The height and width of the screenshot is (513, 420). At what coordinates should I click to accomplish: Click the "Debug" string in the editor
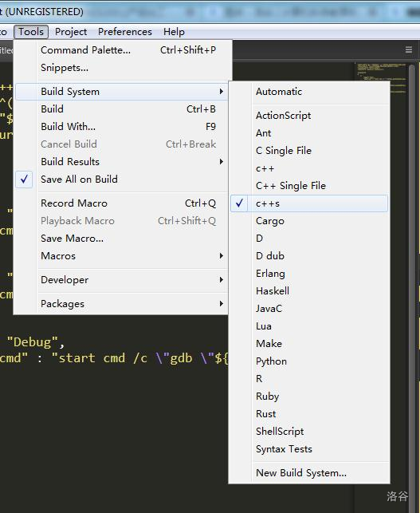pyautogui.click(x=33, y=342)
